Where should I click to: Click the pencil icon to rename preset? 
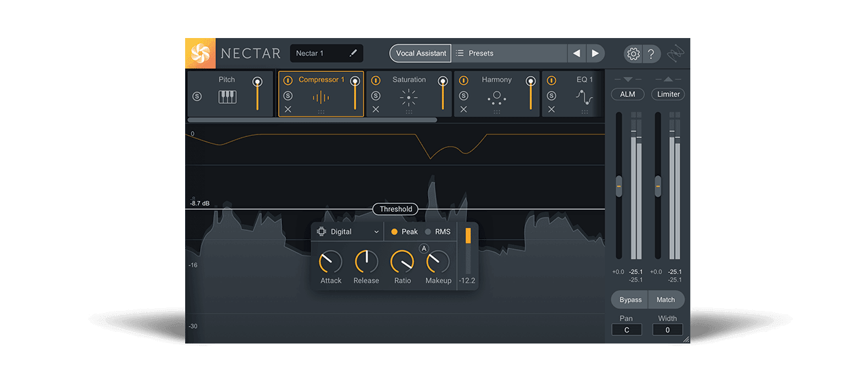(x=353, y=53)
